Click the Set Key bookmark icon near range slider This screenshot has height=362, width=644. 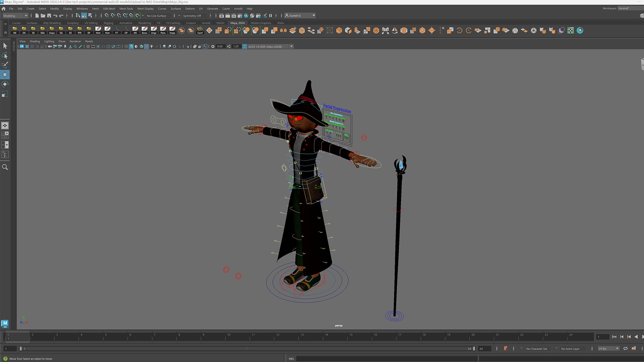click(x=505, y=349)
